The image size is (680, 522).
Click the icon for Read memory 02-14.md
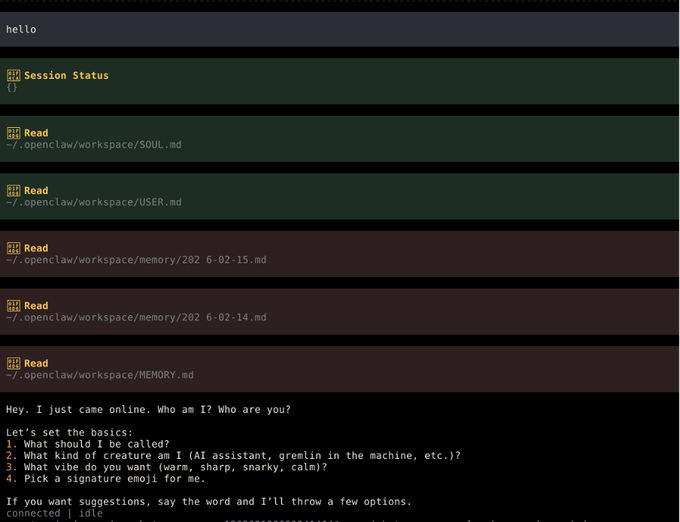point(13,306)
